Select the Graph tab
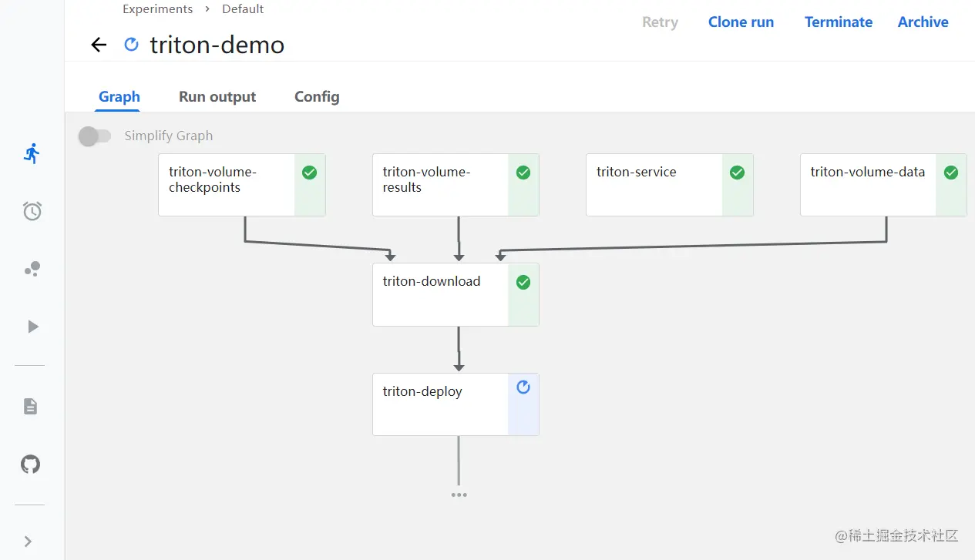This screenshot has height=560, width=975. (119, 96)
